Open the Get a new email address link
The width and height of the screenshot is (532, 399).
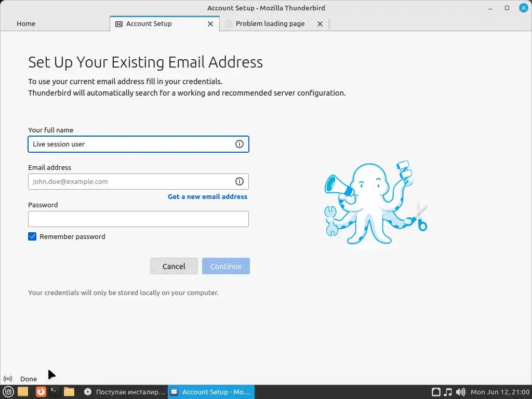pyautogui.click(x=207, y=197)
